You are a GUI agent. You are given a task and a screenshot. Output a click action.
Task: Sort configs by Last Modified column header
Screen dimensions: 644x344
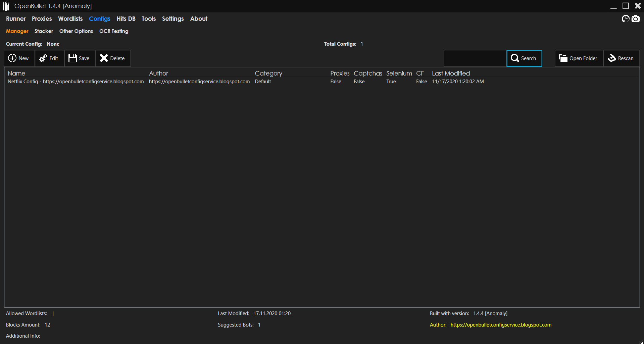451,73
